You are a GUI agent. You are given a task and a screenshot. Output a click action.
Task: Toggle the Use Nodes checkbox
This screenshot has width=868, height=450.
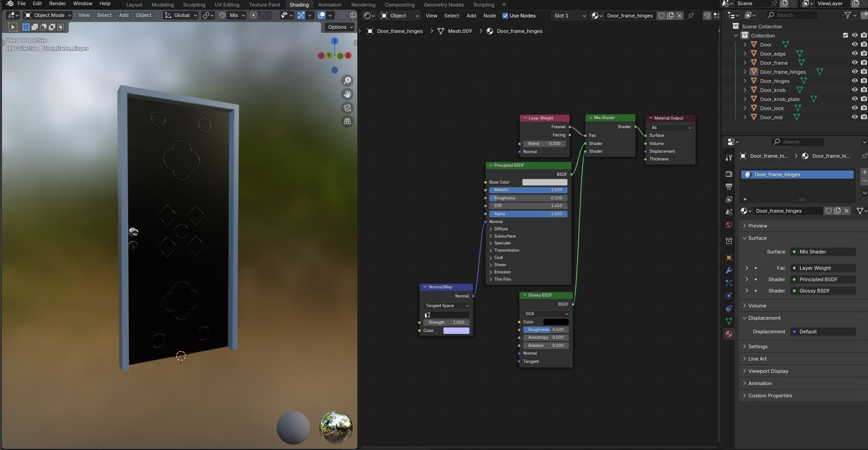pyautogui.click(x=505, y=15)
